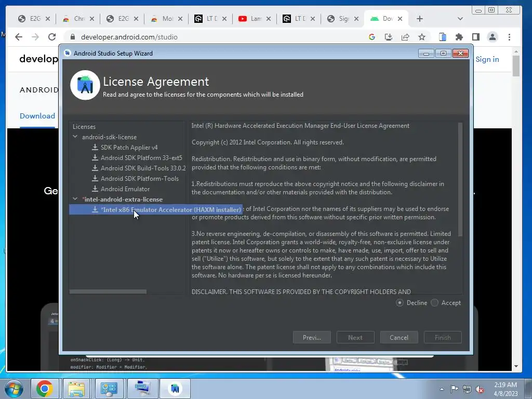Screen dimensions: 532x399
Task: Click download icon beside Android SDK Build-Tools
Action: pos(95,168)
